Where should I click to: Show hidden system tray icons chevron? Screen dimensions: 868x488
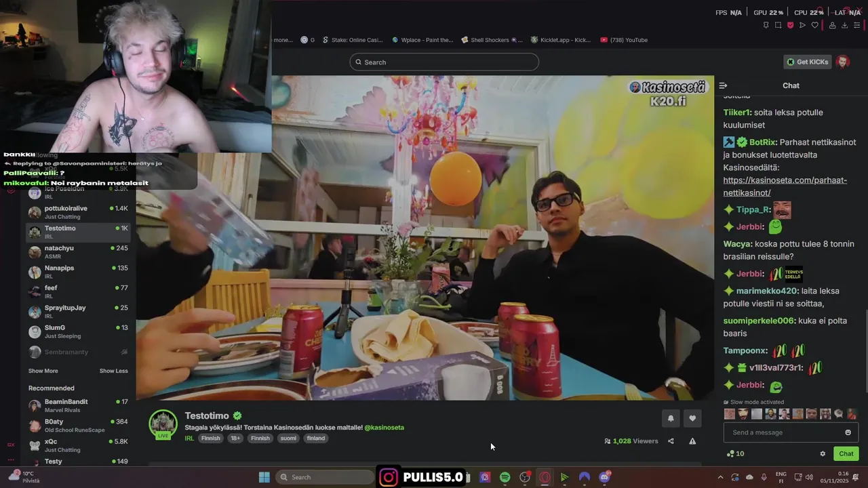click(x=720, y=477)
